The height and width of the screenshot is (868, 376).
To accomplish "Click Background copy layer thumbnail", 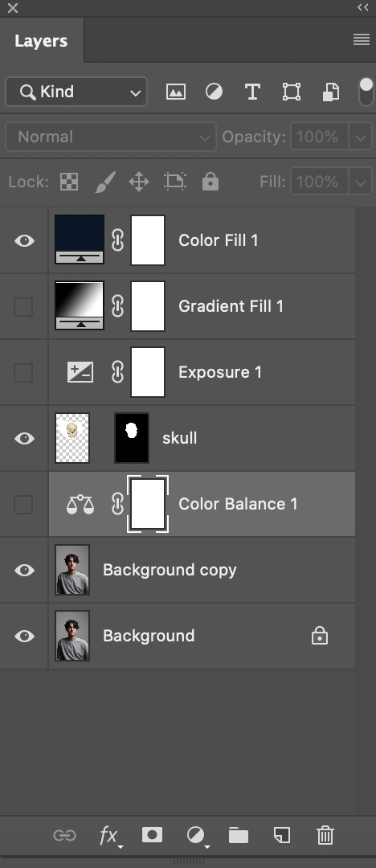I will tap(72, 570).
